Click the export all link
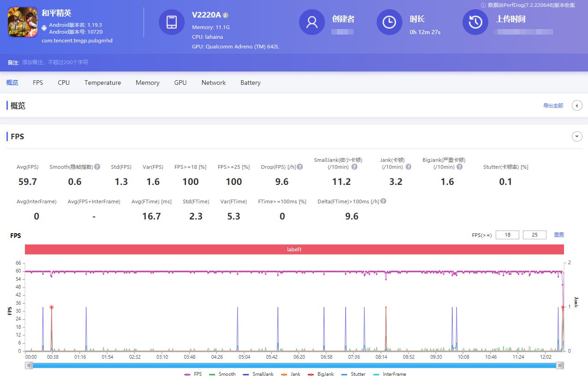Viewport: 588px width, 379px height. point(553,106)
